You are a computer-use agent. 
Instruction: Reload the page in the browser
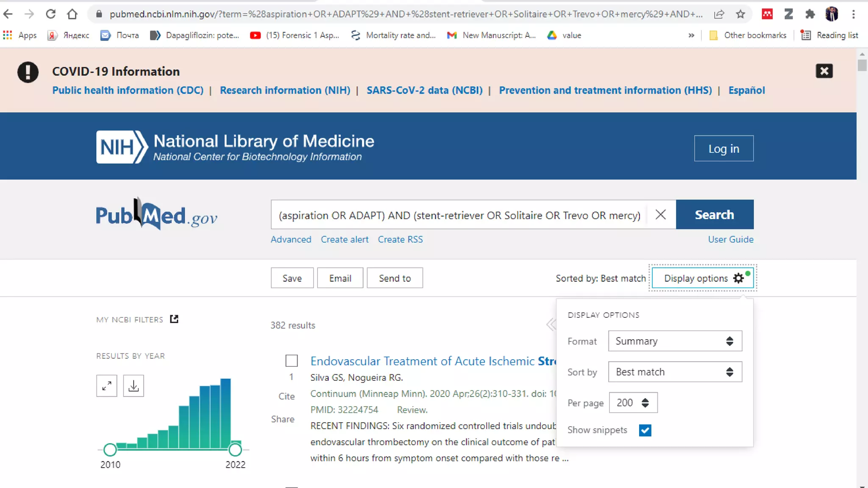50,14
